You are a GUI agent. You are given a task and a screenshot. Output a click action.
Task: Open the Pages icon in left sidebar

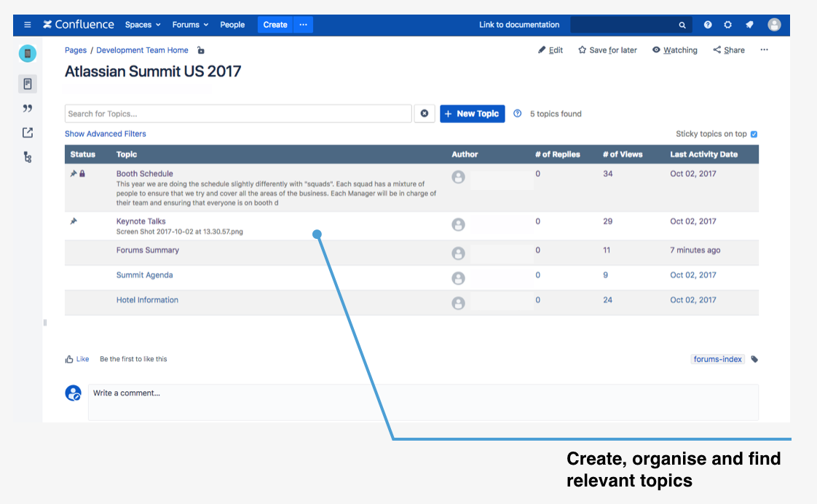[28, 84]
